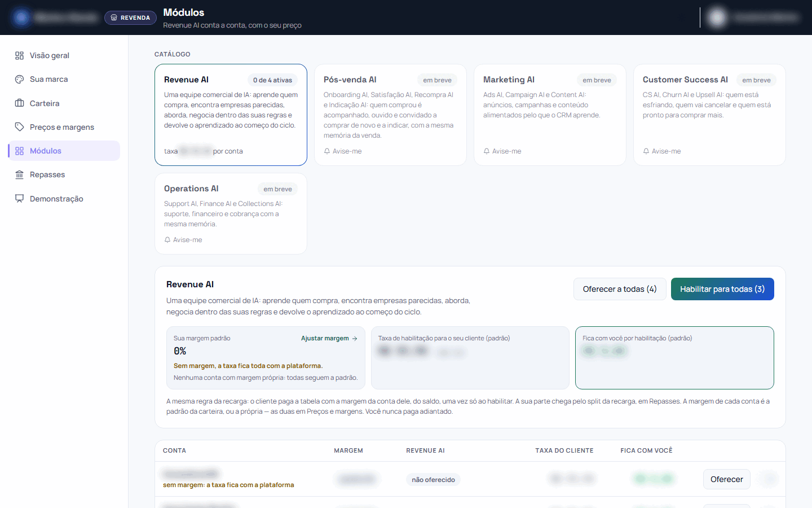Click the Repasses bank icon
Image resolution: width=812 pixels, height=508 pixels.
pos(19,175)
